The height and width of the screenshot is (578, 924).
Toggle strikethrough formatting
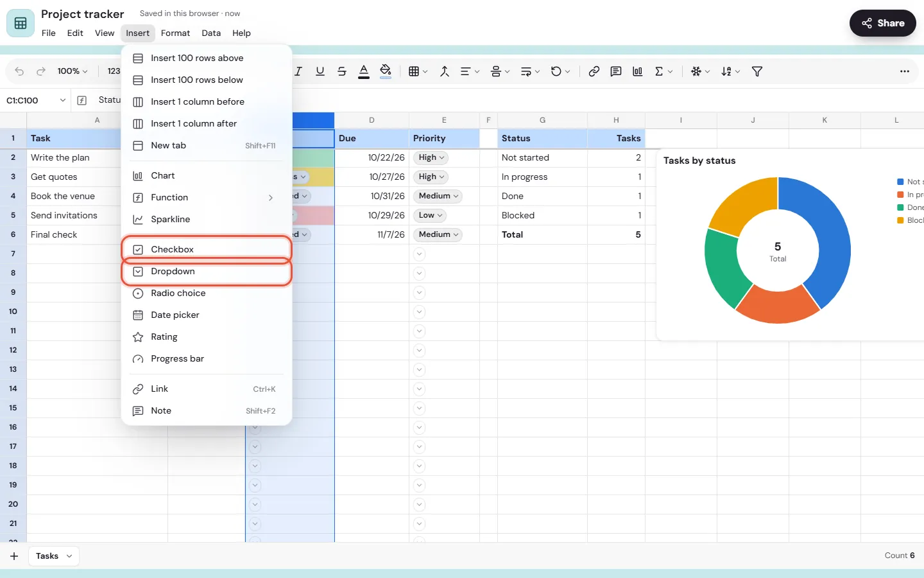(x=342, y=71)
